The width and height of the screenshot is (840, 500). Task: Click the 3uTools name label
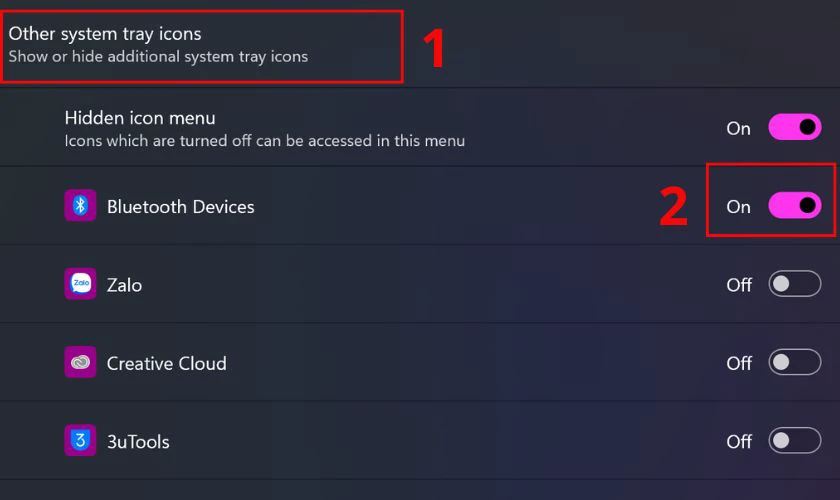click(138, 442)
